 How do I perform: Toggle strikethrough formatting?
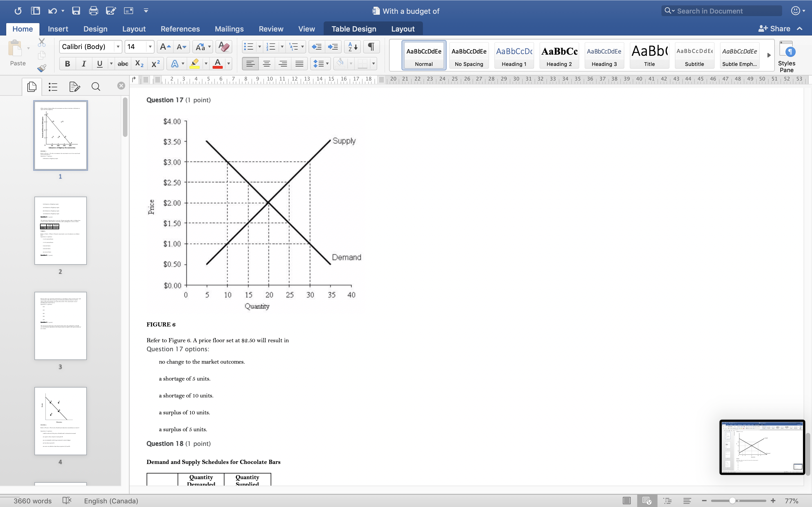pos(123,64)
